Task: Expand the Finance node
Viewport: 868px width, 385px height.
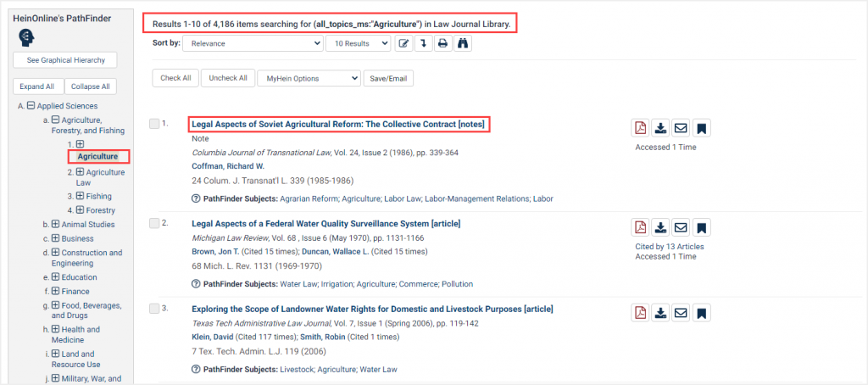Action: (55, 291)
